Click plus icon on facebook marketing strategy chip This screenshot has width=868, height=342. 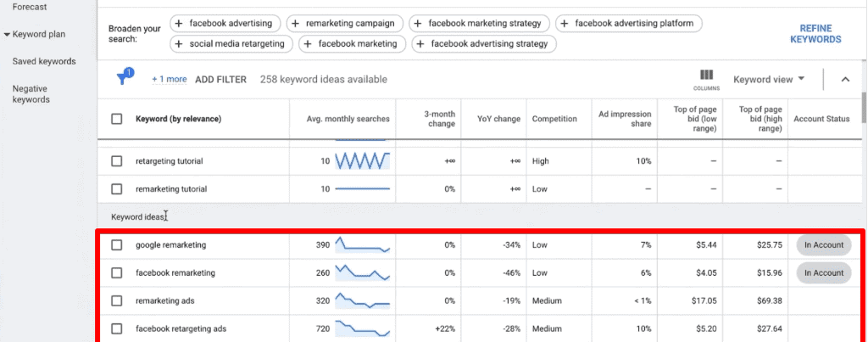[420, 24]
